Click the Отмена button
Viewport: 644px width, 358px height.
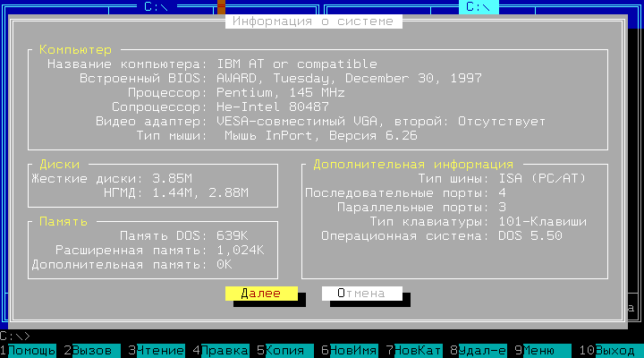click(x=361, y=293)
